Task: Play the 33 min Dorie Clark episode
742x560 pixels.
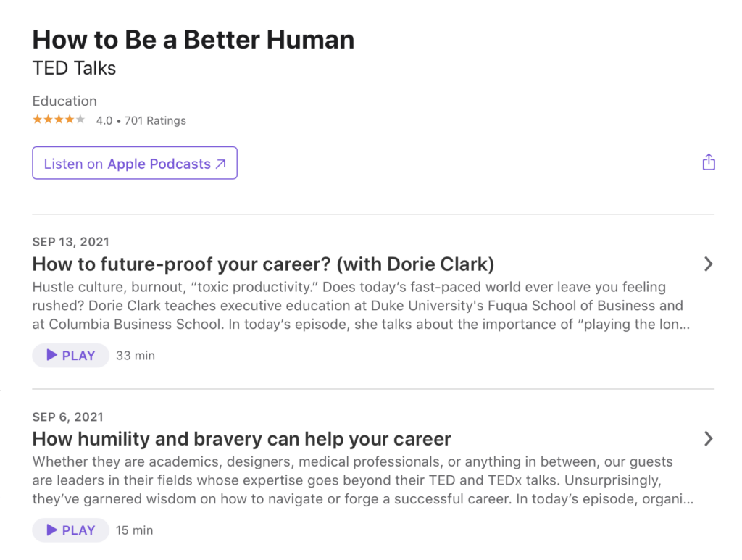Action: pos(71,356)
